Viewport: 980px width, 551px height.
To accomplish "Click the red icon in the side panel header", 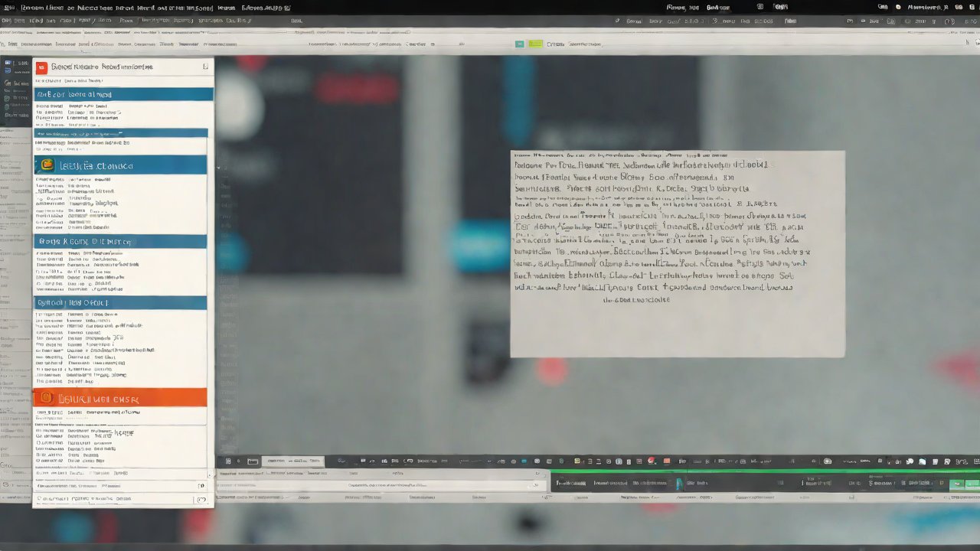I will [41, 67].
